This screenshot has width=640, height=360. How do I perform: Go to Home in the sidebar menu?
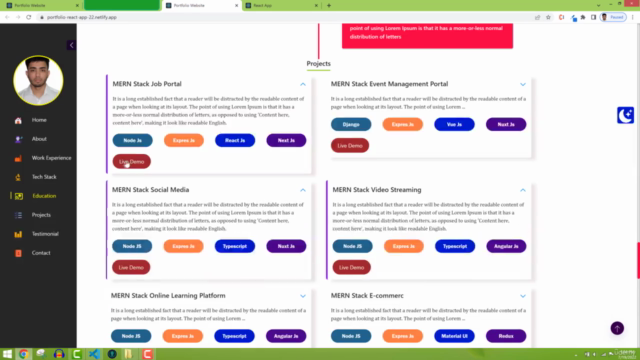[x=39, y=120]
